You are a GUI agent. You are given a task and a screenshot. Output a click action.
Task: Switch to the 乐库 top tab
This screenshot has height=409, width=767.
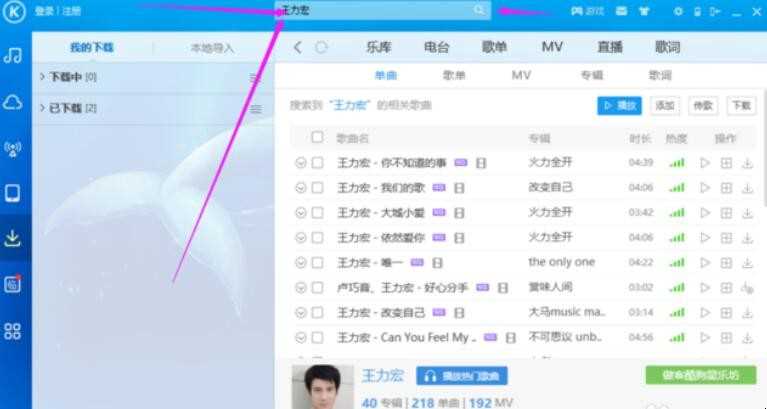379,47
